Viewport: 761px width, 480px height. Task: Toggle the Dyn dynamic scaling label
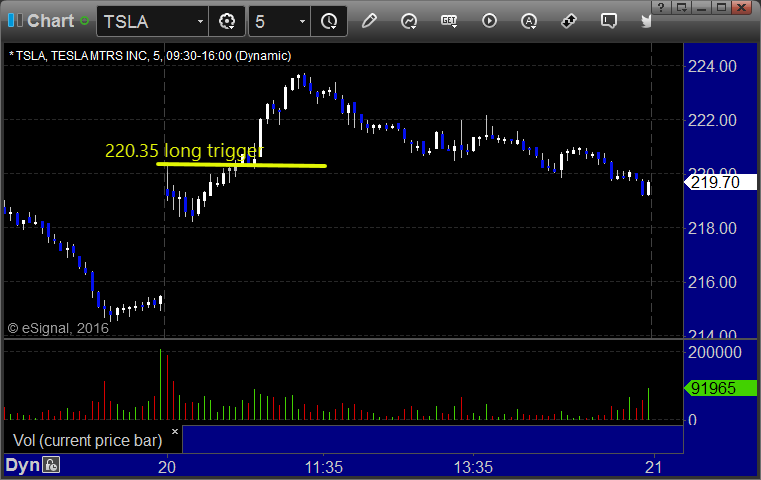point(22,465)
